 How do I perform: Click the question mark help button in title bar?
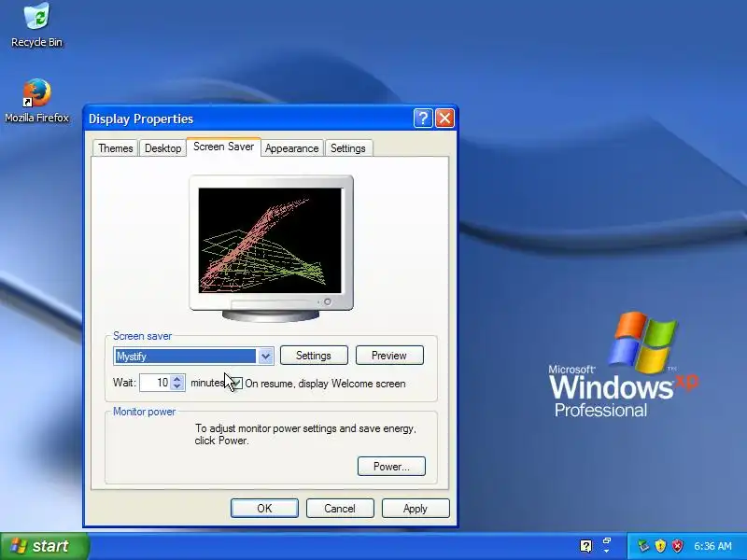point(423,119)
